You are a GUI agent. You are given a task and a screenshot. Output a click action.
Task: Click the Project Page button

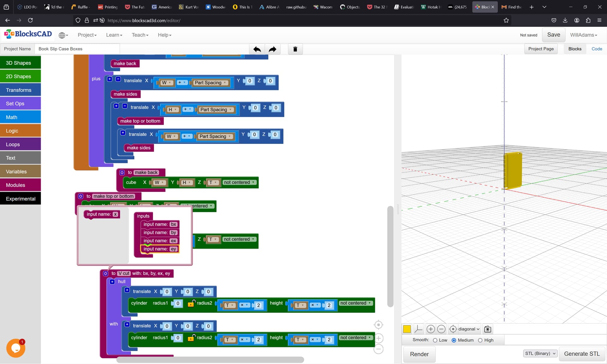pyautogui.click(x=541, y=49)
